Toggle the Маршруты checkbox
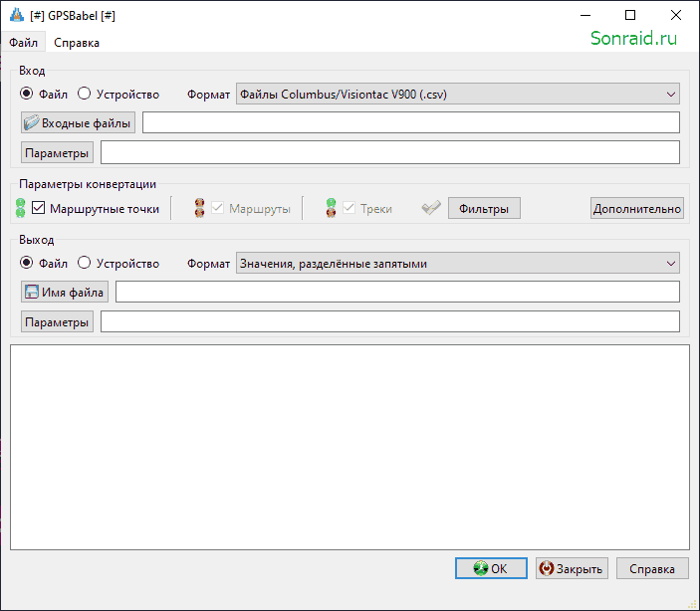 point(217,208)
